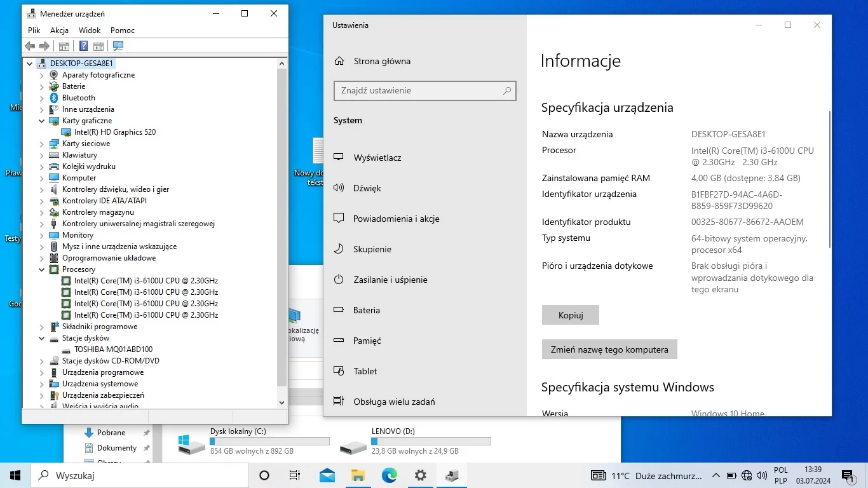
Task: Click Dysk lokalny (C:) usage bar
Action: point(269,441)
